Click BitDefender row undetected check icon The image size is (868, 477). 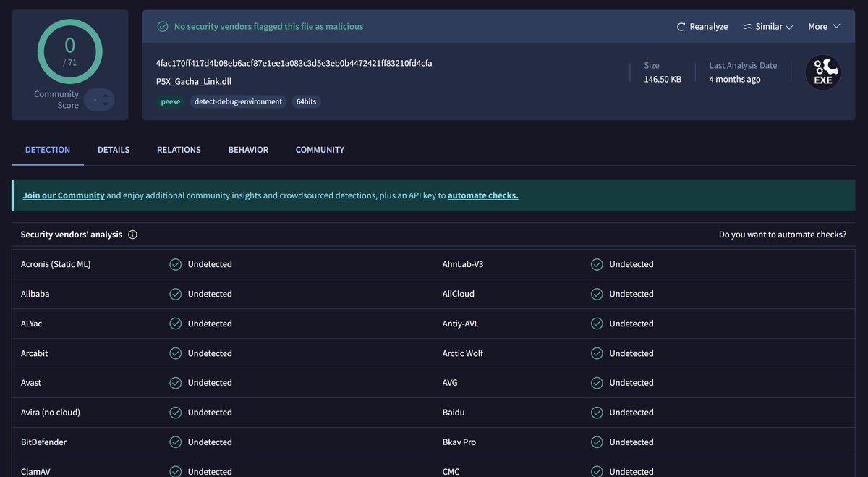coord(175,442)
